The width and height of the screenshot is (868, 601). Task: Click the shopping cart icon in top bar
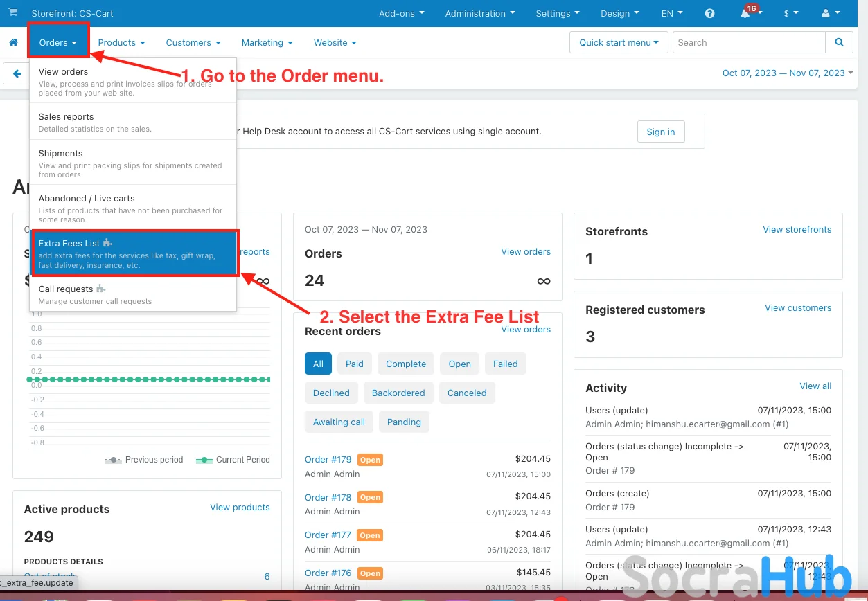13,13
